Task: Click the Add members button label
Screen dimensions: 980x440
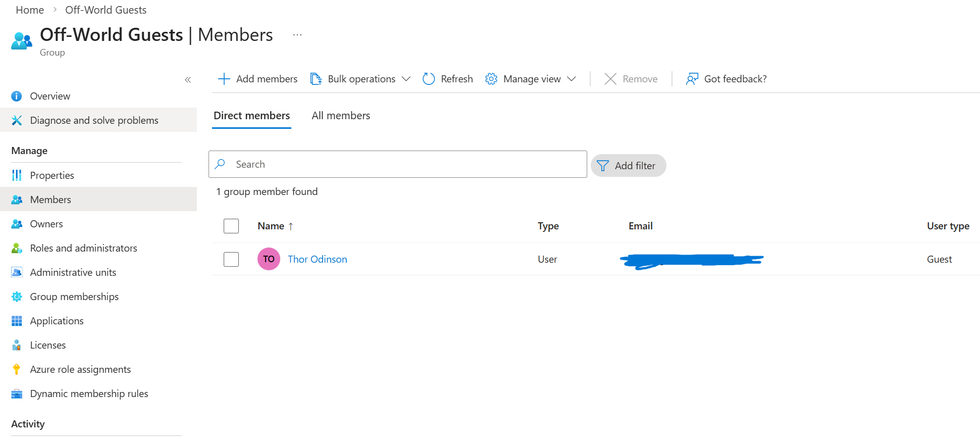Action: pyautogui.click(x=267, y=79)
